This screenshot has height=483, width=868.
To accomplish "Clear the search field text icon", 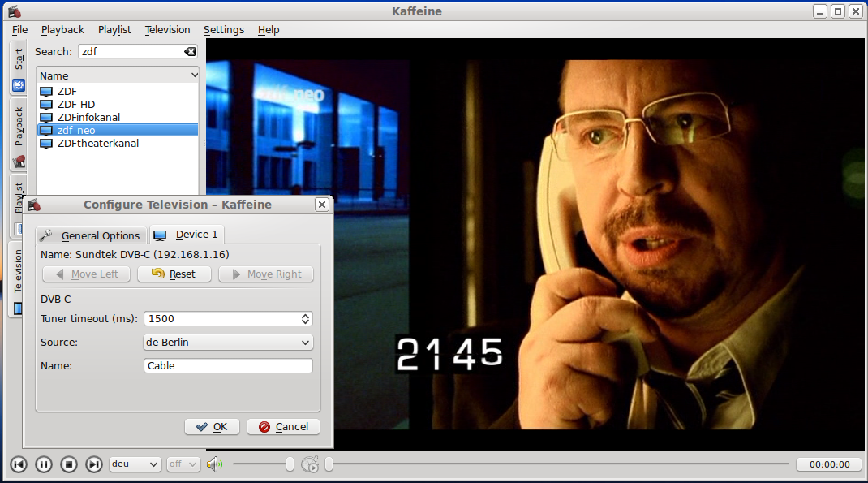I will click(x=190, y=51).
